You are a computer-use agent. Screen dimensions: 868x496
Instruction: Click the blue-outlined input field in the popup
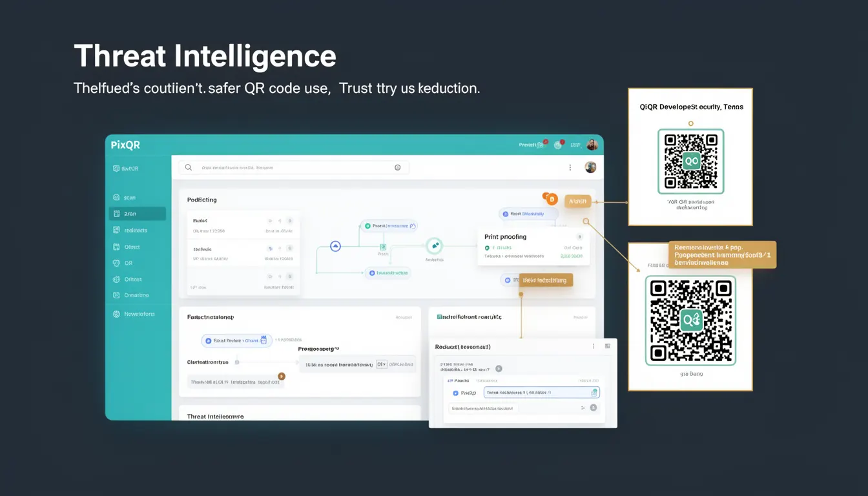pos(541,392)
